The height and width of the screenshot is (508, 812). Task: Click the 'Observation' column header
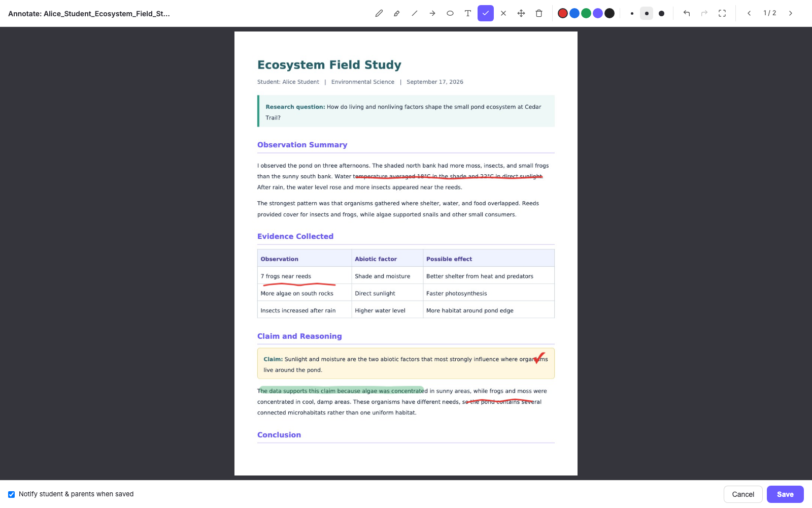(304, 259)
